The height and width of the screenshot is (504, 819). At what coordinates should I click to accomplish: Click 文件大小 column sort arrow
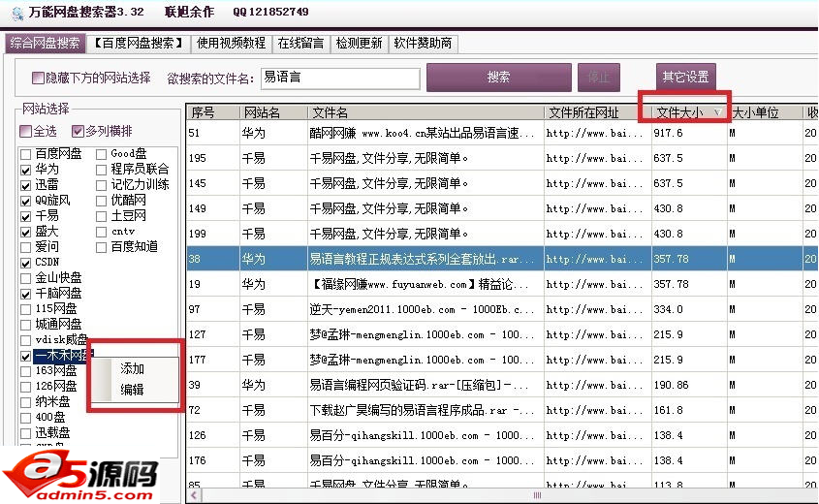coord(718,112)
